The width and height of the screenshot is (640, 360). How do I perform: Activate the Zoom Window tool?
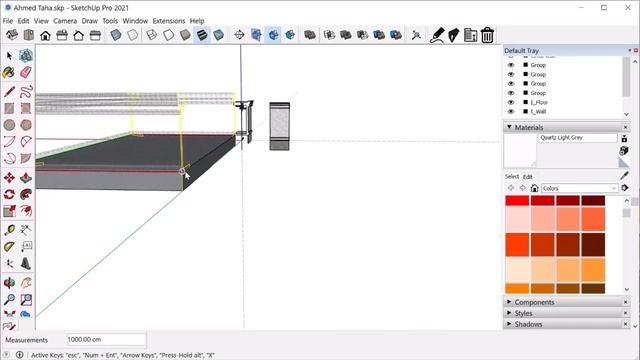click(x=26, y=299)
